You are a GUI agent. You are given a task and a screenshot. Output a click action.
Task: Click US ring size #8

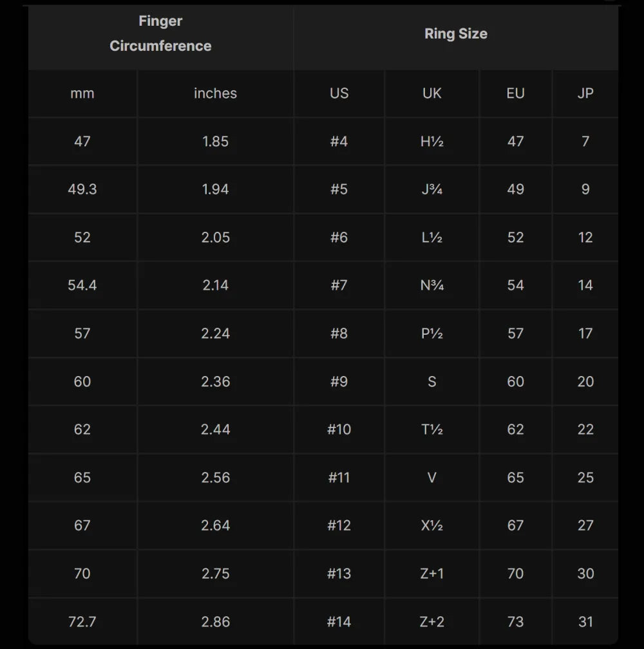(x=339, y=334)
